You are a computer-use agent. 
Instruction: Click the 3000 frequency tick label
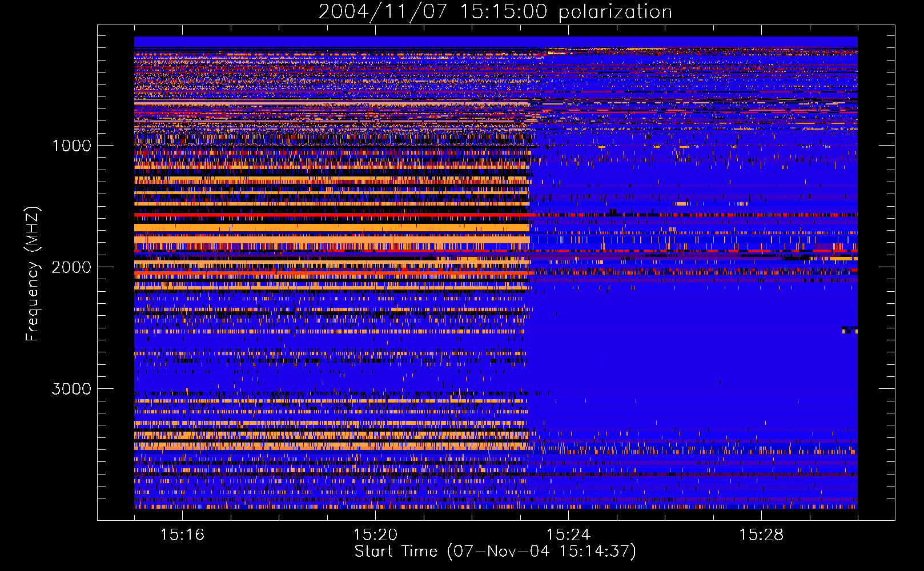pyautogui.click(x=71, y=389)
